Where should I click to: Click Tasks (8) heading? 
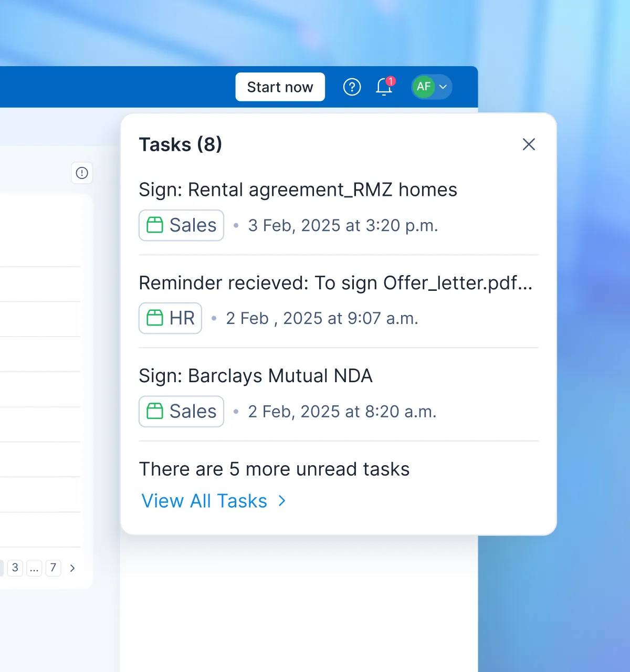(x=181, y=144)
